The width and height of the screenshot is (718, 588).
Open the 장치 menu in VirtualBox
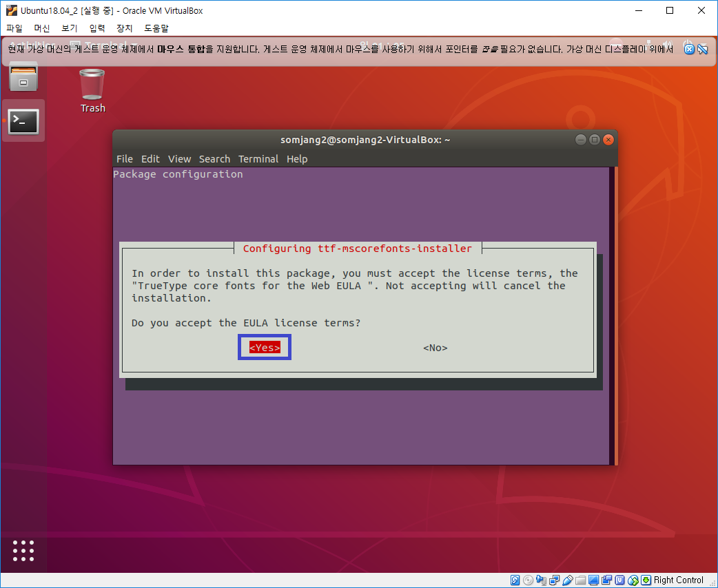(x=124, y=28)
